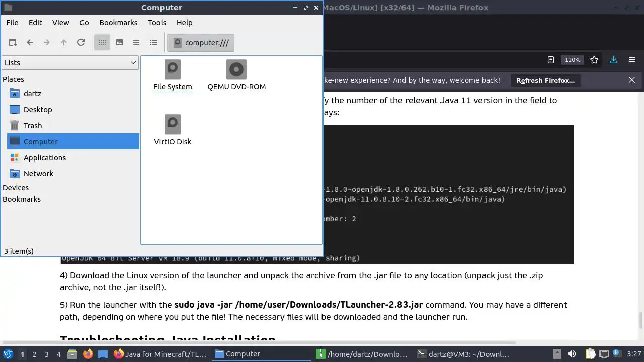This screenshot has width=644, height=362.
Task: Switch to detailed list view mode
Action: click(x=153, y=42)
